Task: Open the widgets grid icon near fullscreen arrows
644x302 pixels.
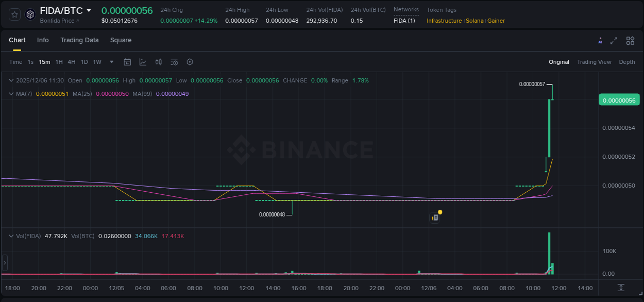Action: pos(630,40)
